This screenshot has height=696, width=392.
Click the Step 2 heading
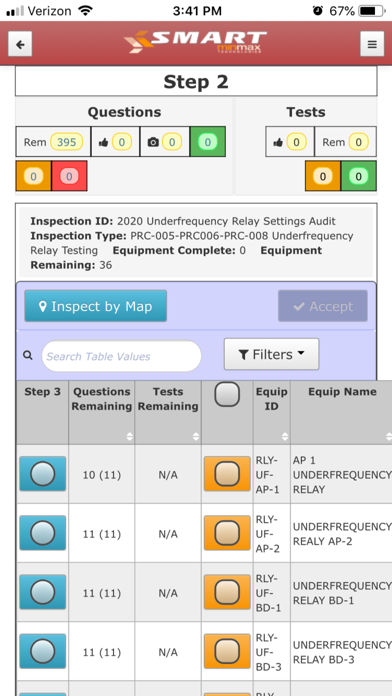click(x=196, y=82)
